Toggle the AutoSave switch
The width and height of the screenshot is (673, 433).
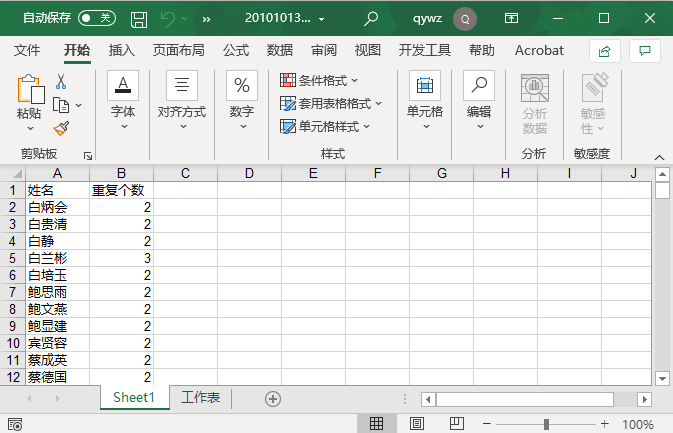[97, 18]
